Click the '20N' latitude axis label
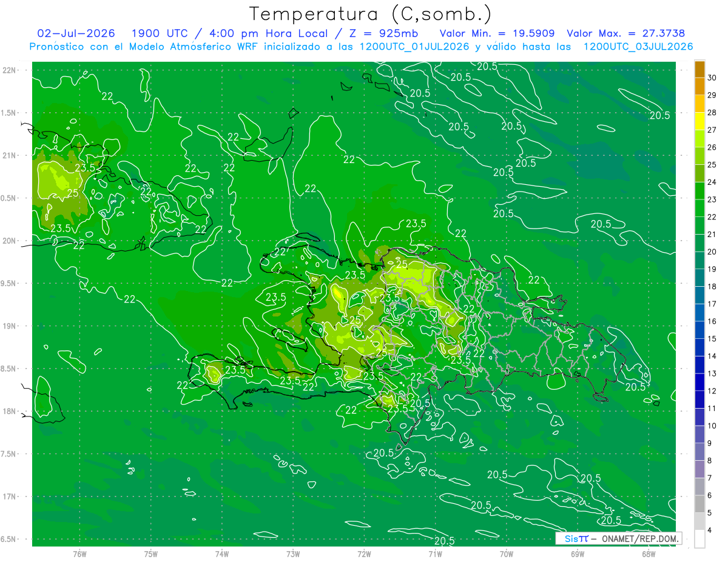This screenshot has width=728, height=562. (10, 241)
